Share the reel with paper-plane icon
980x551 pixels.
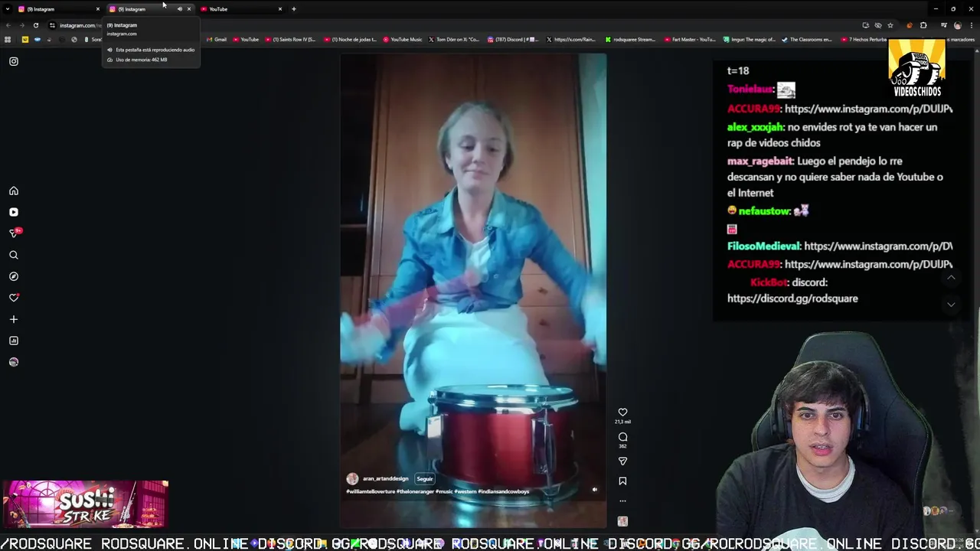coord(622,461)
